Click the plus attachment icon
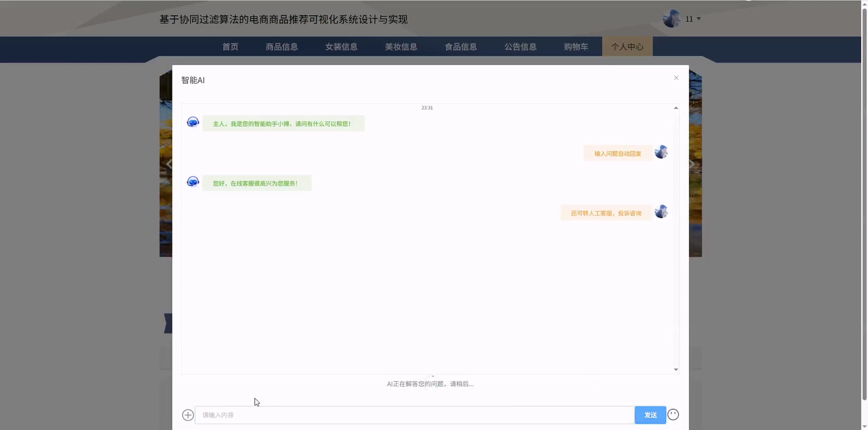This screenshot has height=430, width=868. 188,415
